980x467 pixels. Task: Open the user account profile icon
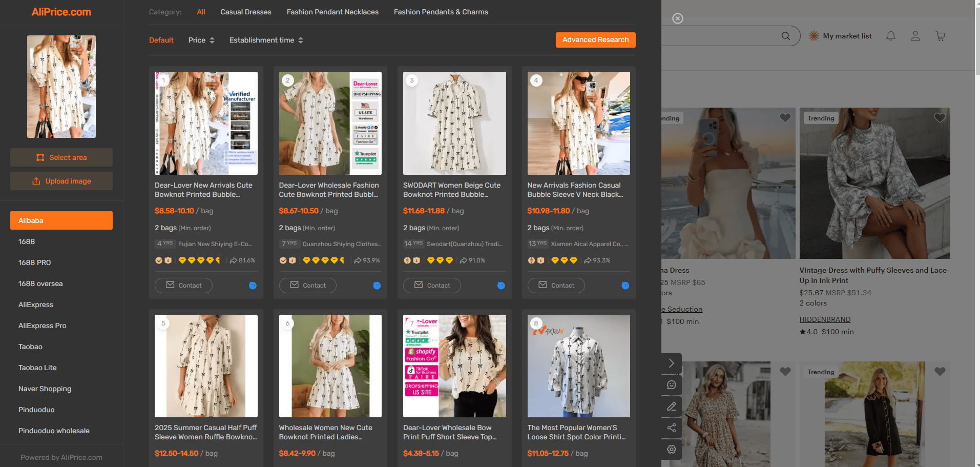915,36
